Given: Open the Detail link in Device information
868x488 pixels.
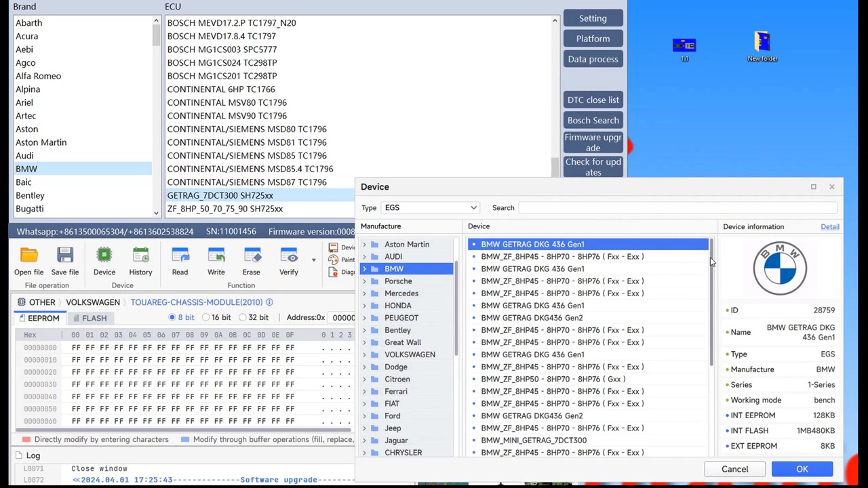Looking at the screenshot, I should [830, 227].
